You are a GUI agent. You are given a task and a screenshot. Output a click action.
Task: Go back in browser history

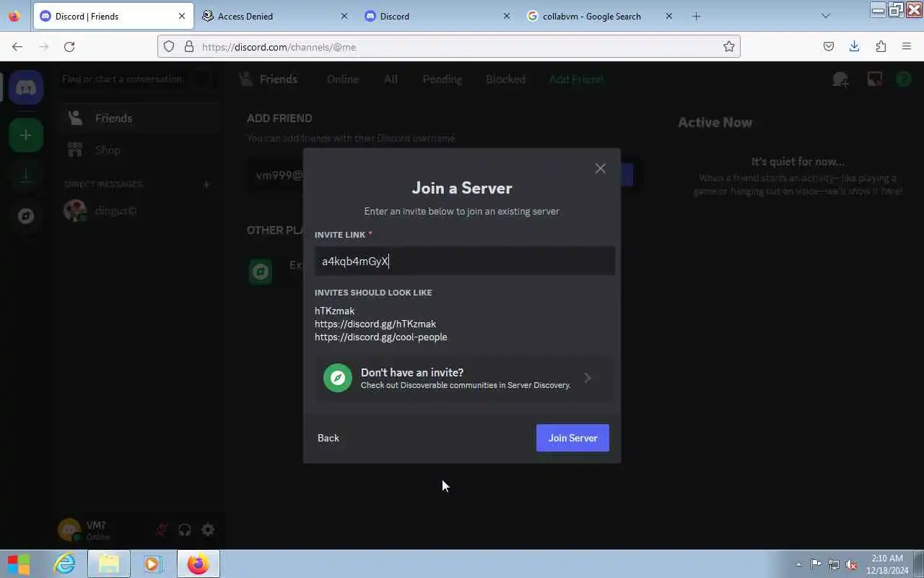17,46
